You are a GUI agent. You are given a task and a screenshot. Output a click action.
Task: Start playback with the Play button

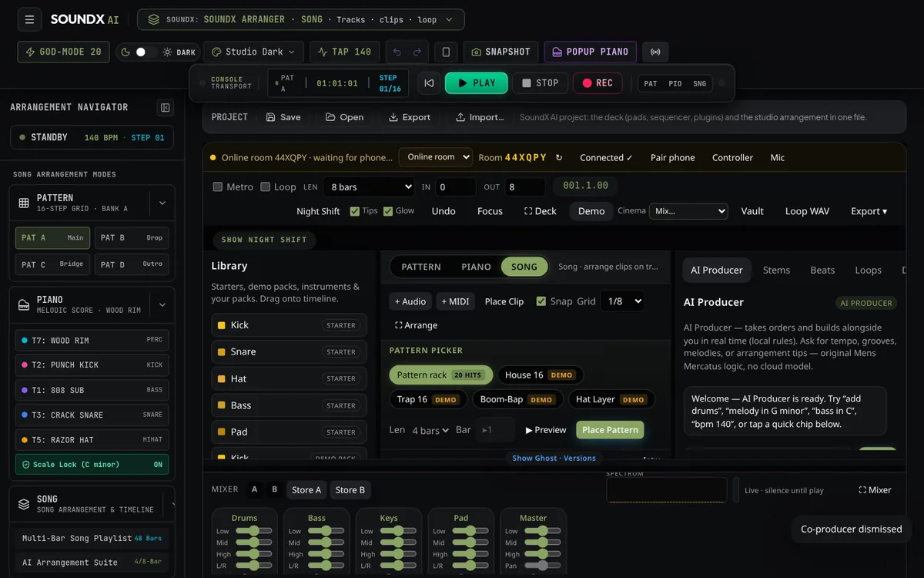(x=477, y=83)
